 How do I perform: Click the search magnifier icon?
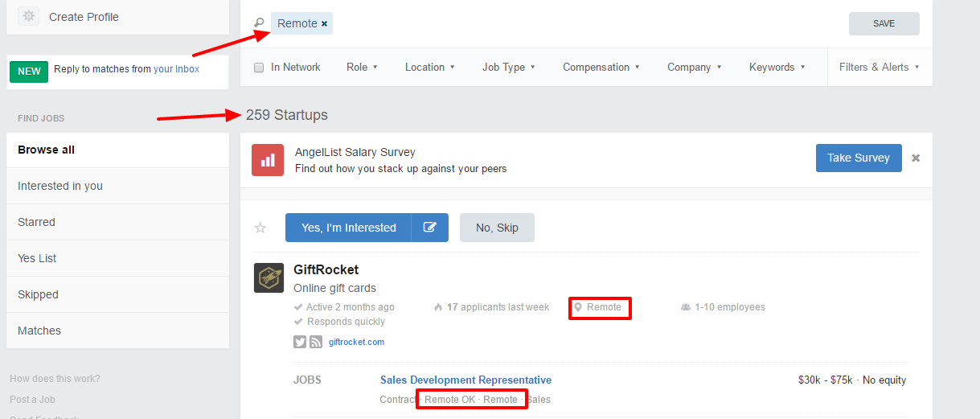click(259, 23)
